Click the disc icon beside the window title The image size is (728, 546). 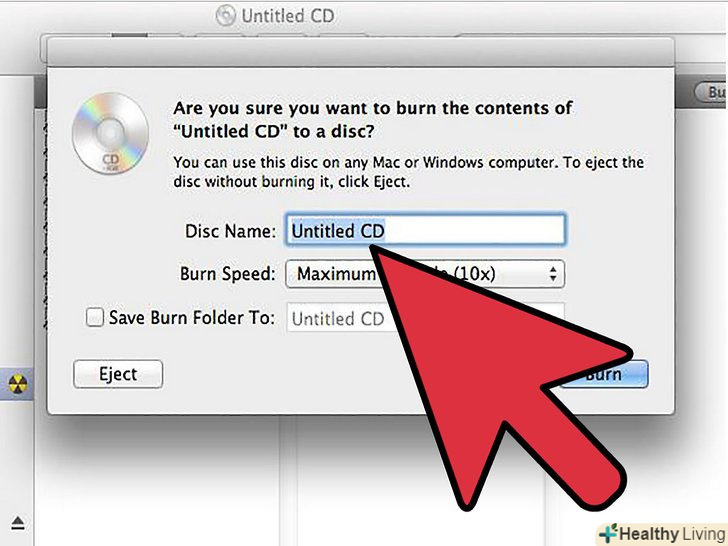pyautogui.click(x=226, y=15)
